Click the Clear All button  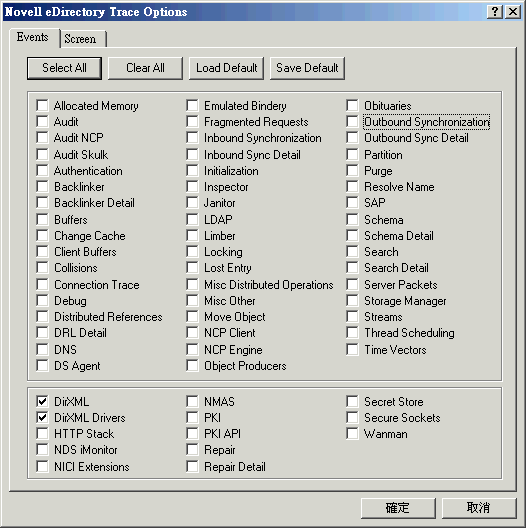[x=145, y=68]
